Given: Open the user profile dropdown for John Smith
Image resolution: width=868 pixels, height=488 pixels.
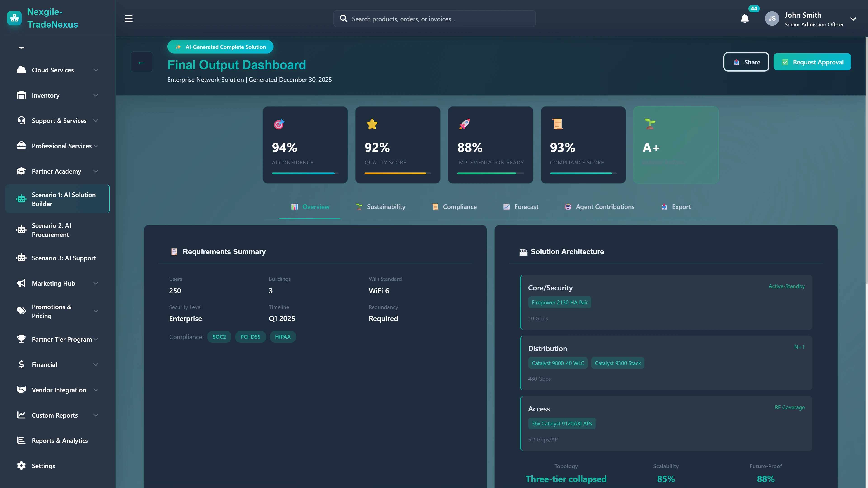Looking at the screenshot, I should click(854, 19).
